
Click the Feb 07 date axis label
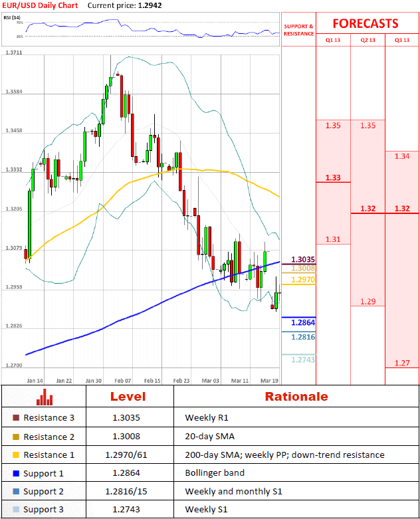122,381
